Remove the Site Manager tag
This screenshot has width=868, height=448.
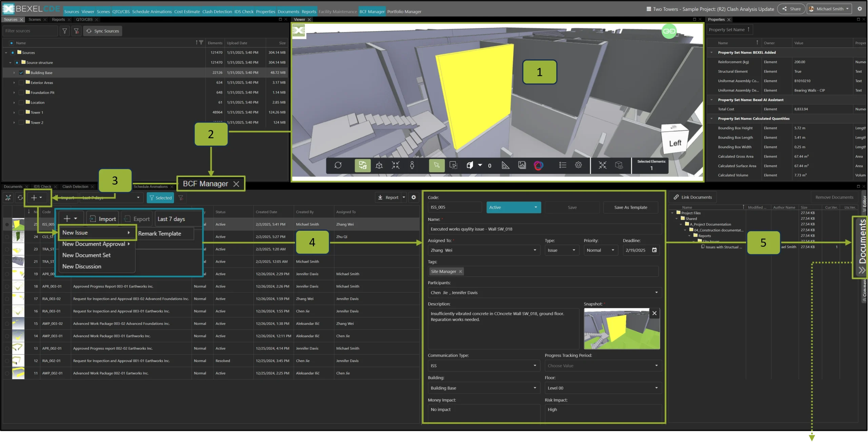tap(460, 271)
